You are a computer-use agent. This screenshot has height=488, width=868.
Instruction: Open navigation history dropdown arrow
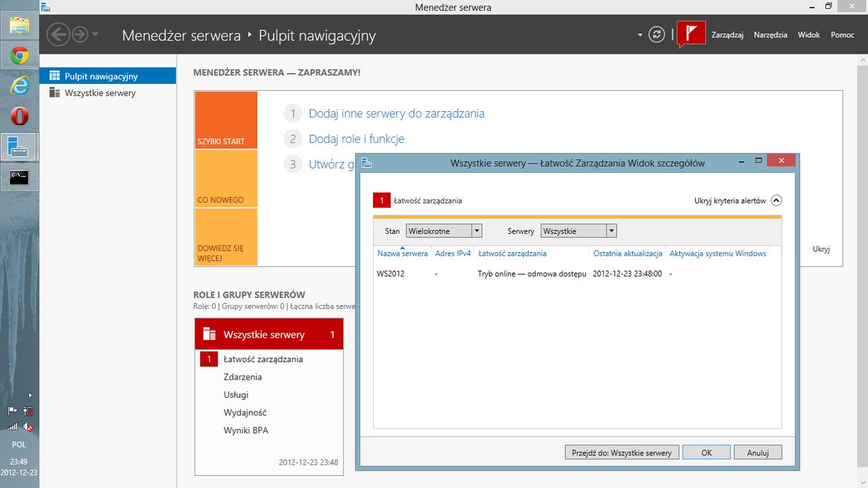click(x=95, y=35)
